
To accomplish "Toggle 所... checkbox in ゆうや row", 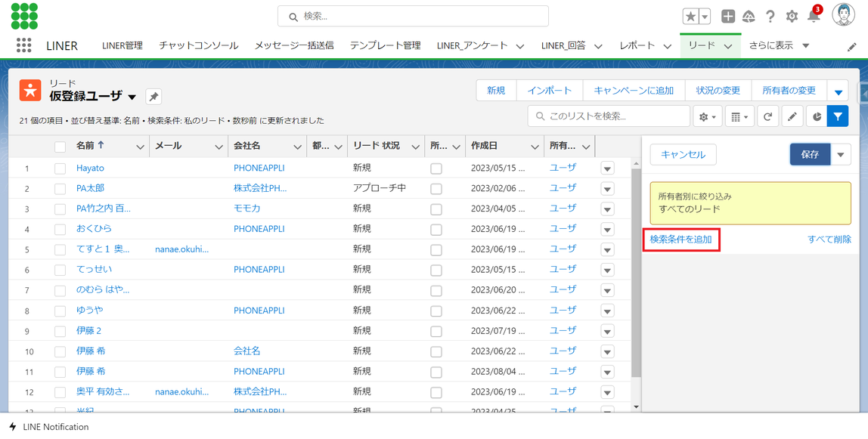I will (436, 311).
